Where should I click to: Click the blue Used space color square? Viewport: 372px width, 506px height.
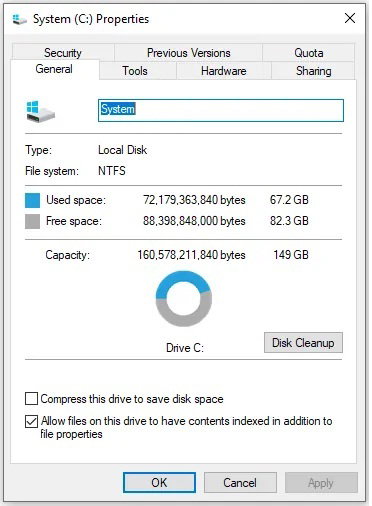point(32,200)
